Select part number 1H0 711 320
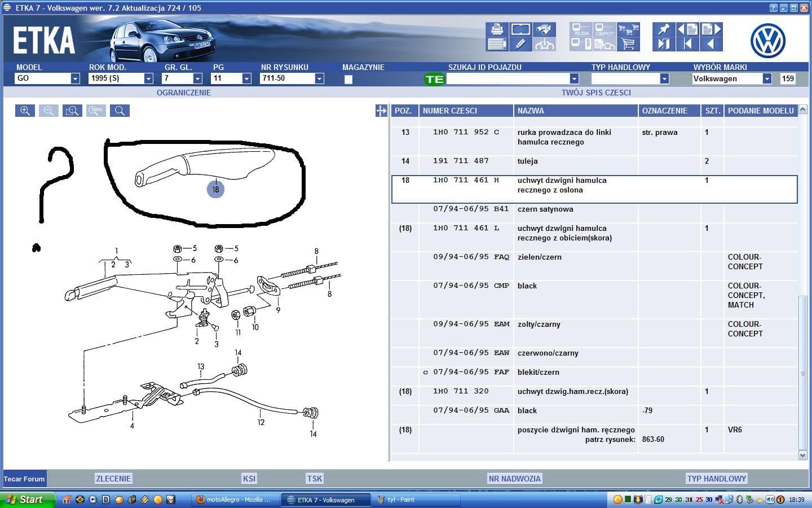This screenshot has height=508, width=812. click(x=461, y=391)
